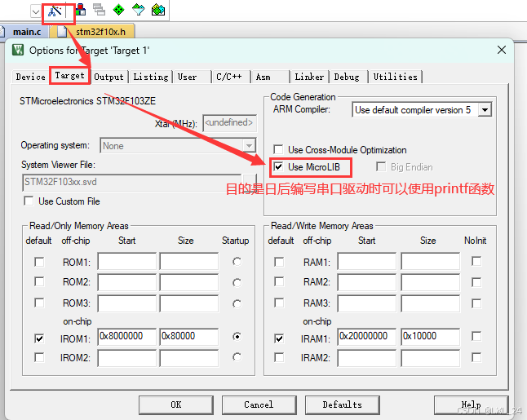Select Software Packs diamond icon
Screen dimensions: 527x420
(138, 10)
